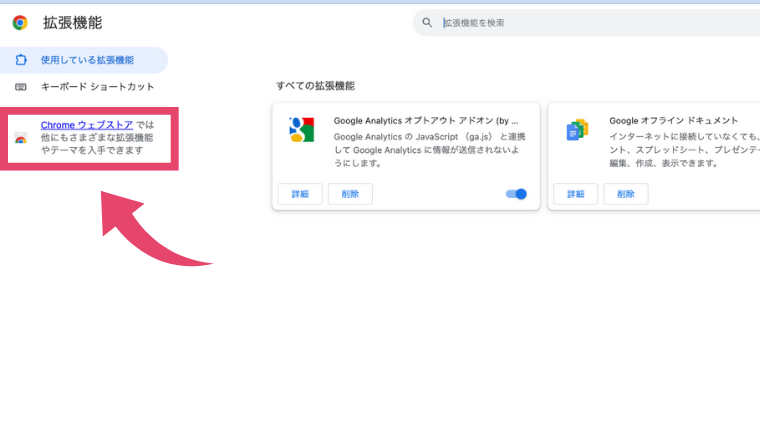Click the Google Analytics opt-out extension icon
The width and height of the screenshot is (760, 428).
(301, 129)
